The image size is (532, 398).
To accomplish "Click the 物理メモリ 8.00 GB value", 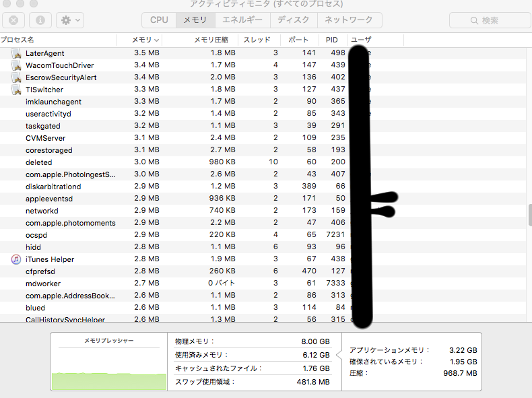I will pyautogui.click(x=316, y=341).
